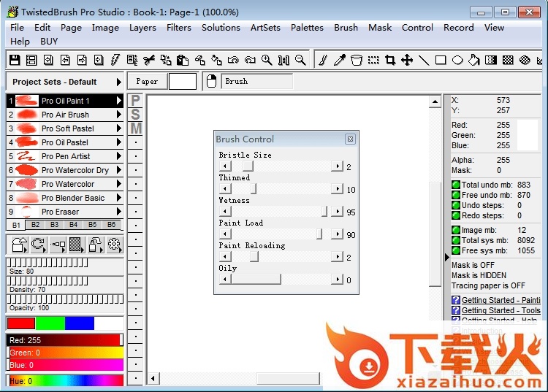Click the Opacity level bar

pos(65,299)
